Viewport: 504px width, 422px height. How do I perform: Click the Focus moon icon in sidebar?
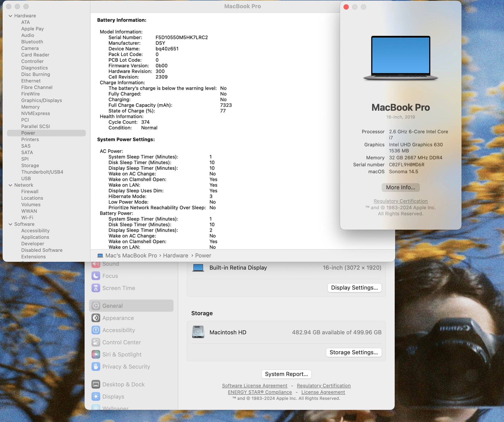click(96, 276)
